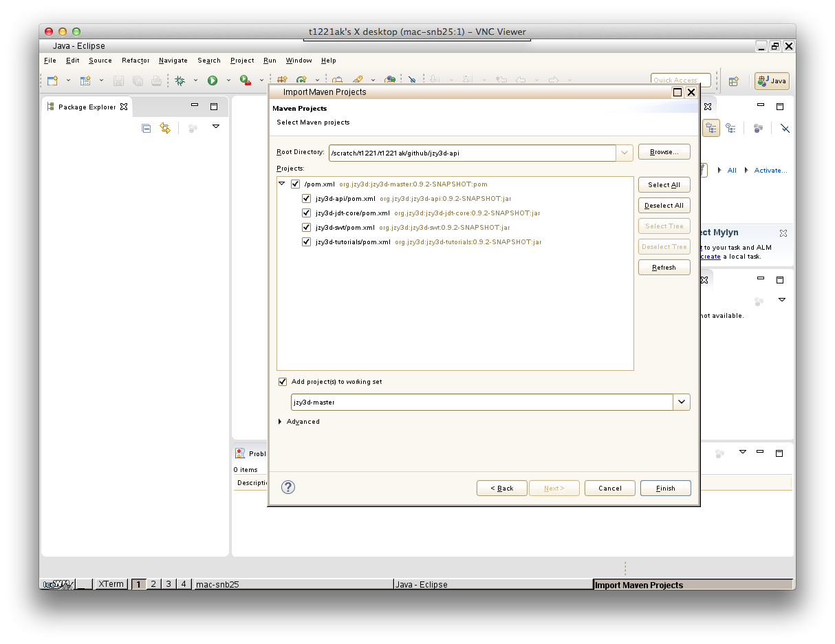Open the Source menu
Viewport: 835px width, 644px height.
point(100,61)
